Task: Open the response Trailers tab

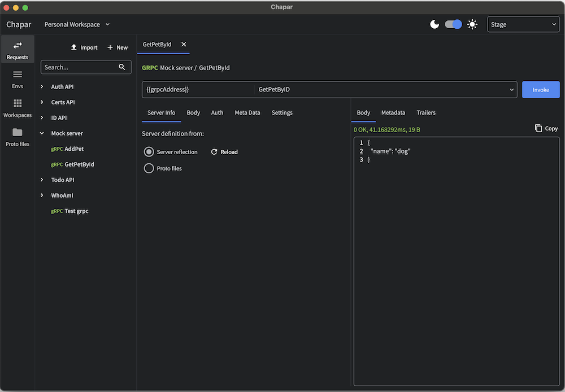Action: point(426,113)
